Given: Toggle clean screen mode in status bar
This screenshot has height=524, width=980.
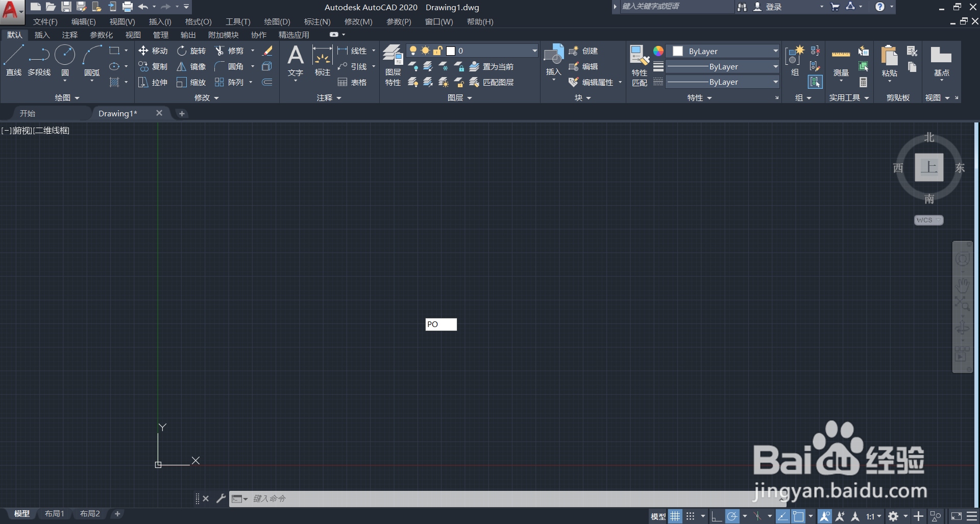Looking at the screenshot, I should 956,516.
